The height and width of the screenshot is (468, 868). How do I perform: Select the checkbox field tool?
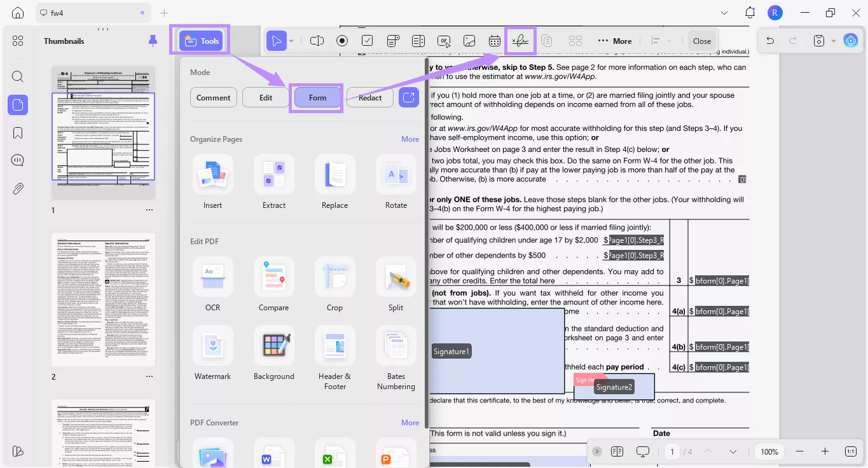pos(367,40)
